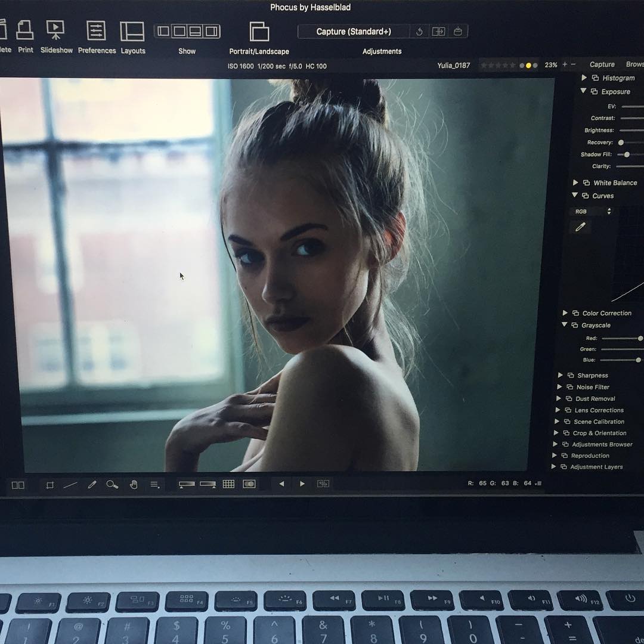The width and height of the screenshot is (644, 644).
Task: Set the yellow color label dot
Action: (528, 66)
